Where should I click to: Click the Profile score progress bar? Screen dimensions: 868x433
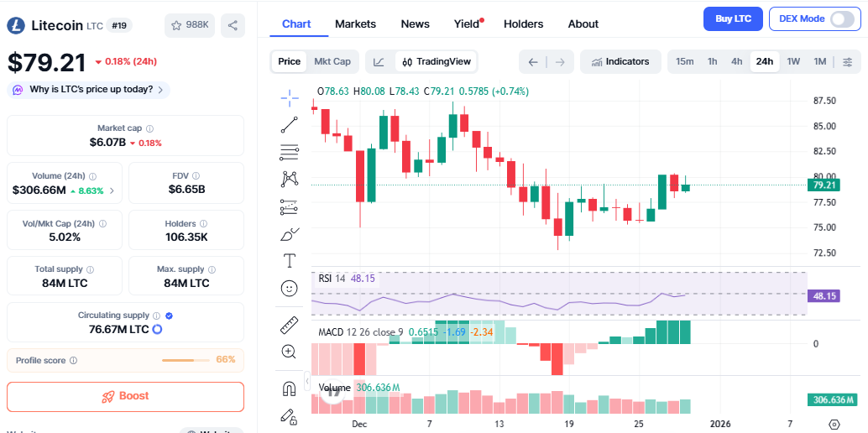coord(186,360)
